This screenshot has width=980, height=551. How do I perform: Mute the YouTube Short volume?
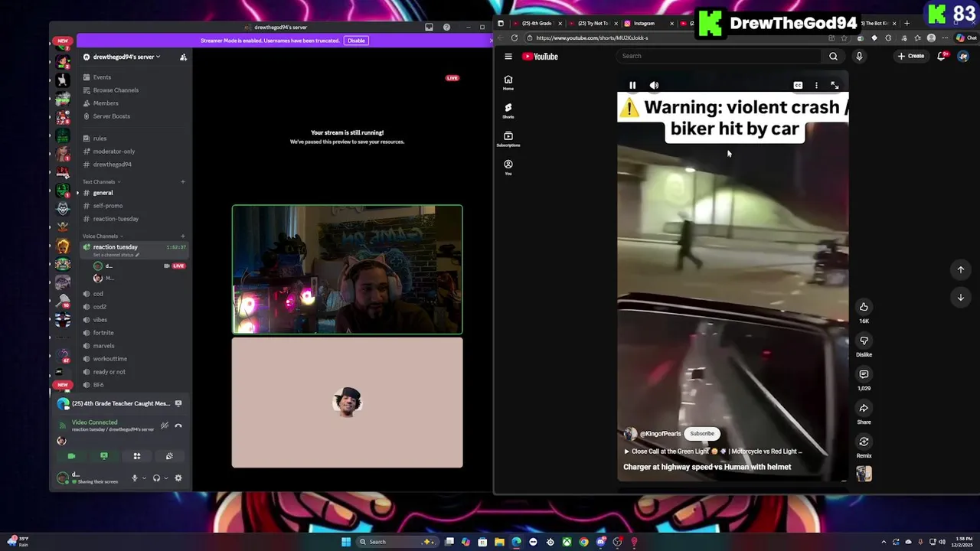(x=654, y=86)
